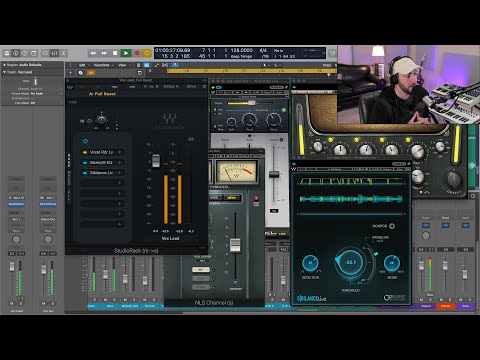Click the catch playhead icon in tracks bar
Screen dimensions: 480x360
pyautogui.click(x=175, y=65)
